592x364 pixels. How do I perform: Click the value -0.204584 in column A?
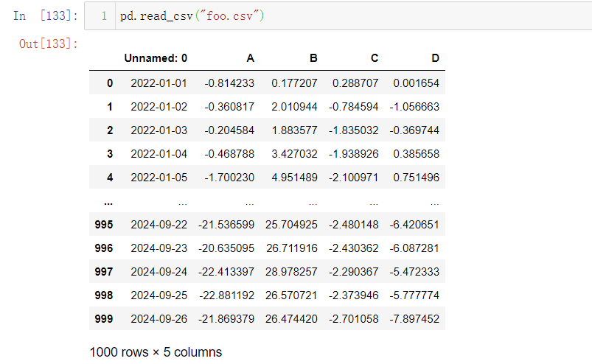point(229,130)
